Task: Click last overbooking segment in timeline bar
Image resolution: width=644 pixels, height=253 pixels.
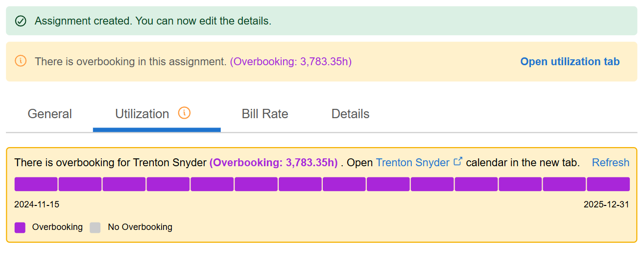Action: 608,184
